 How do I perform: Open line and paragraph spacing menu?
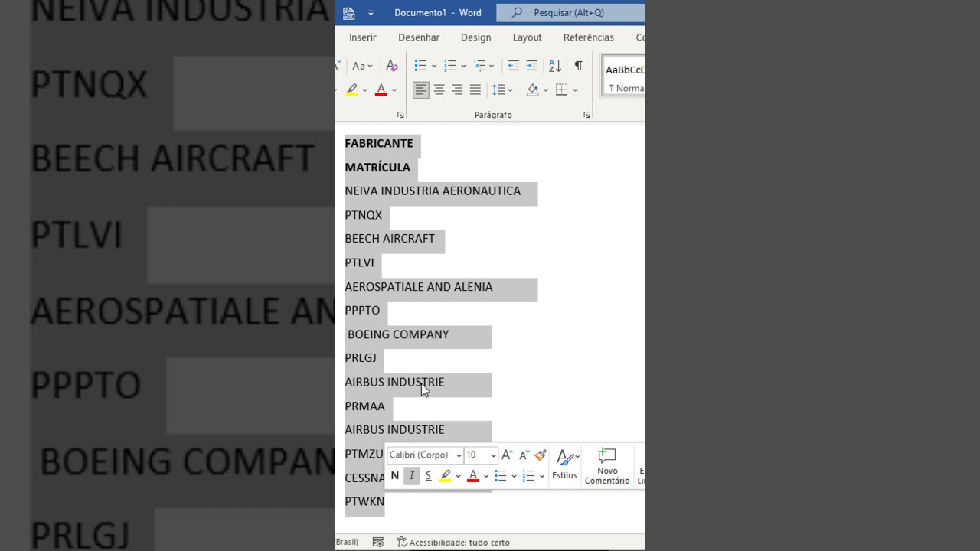coord(502,90)
